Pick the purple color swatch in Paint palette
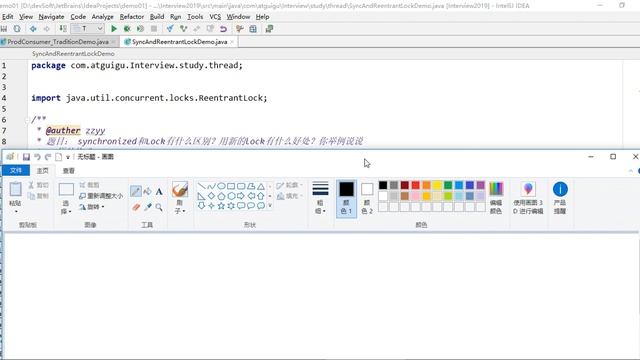 coord(481,185)
